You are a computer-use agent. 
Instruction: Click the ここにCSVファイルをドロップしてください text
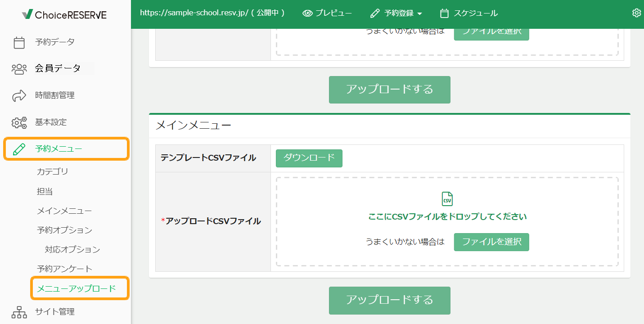[x=447, y=217]
